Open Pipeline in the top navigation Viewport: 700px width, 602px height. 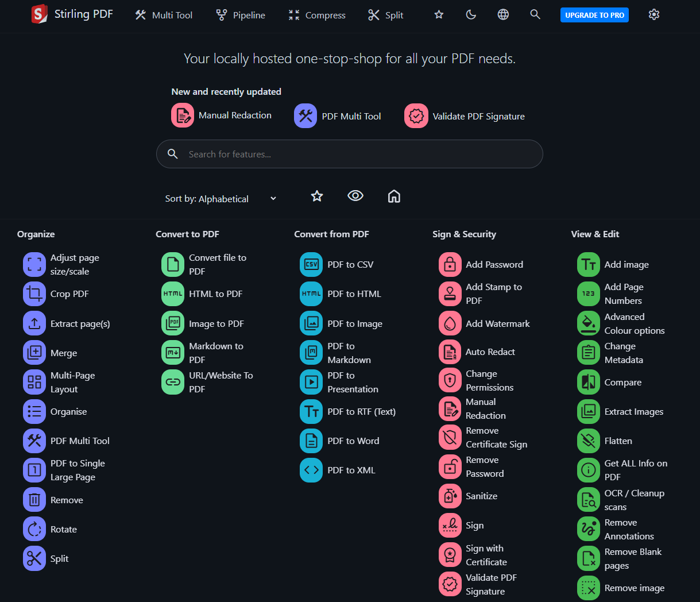241,16
